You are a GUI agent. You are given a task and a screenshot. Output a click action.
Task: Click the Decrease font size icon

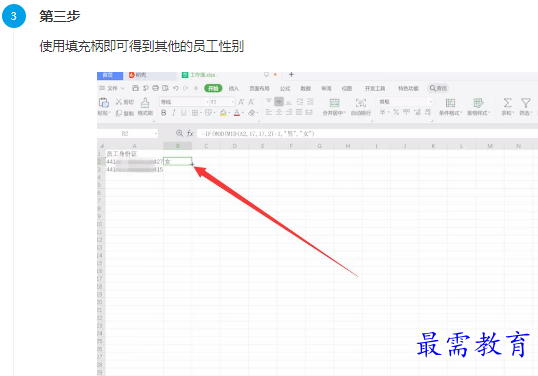point(251,102)
